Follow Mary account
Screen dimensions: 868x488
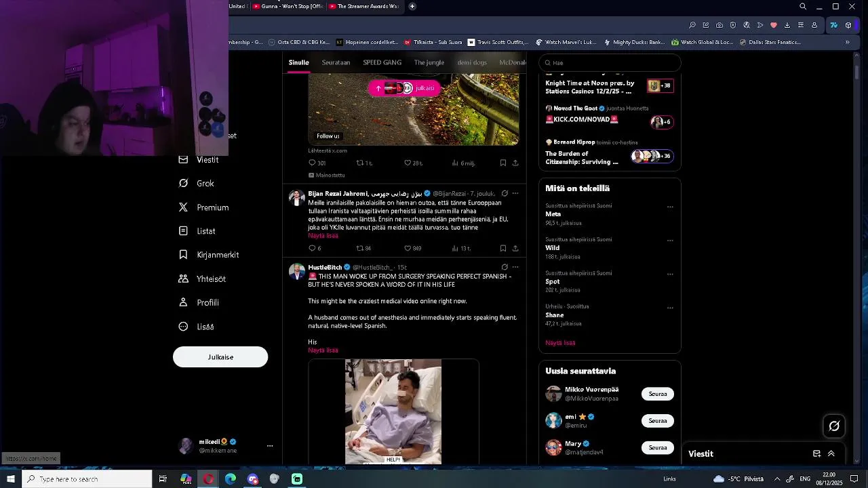pos(658,447)
